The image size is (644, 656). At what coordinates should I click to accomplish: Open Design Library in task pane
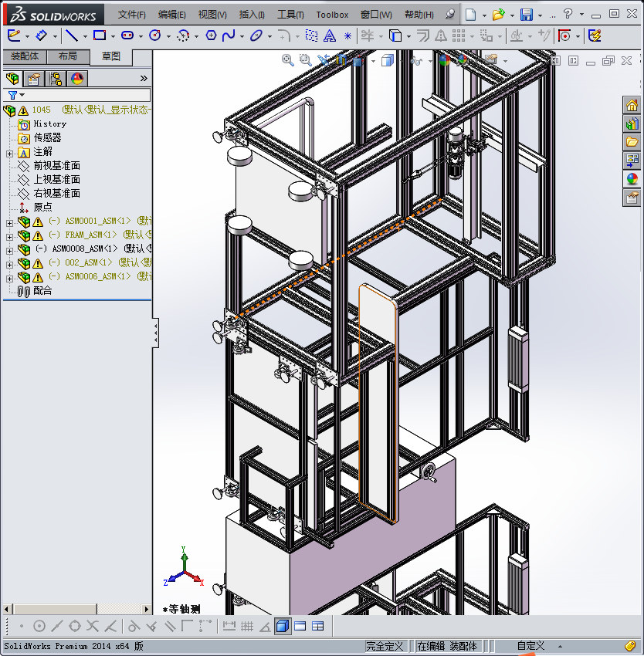(x=632, y=123)
